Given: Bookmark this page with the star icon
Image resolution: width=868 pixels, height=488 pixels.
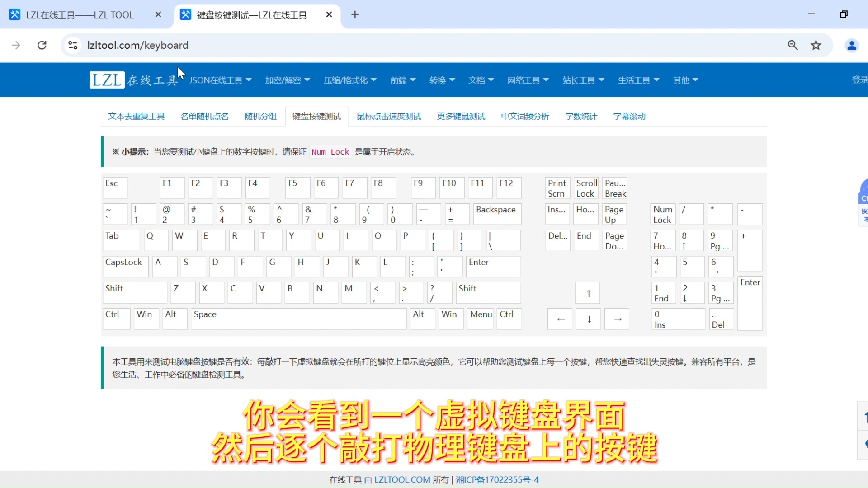Looking at the screenshot, I should coord(816,45).
